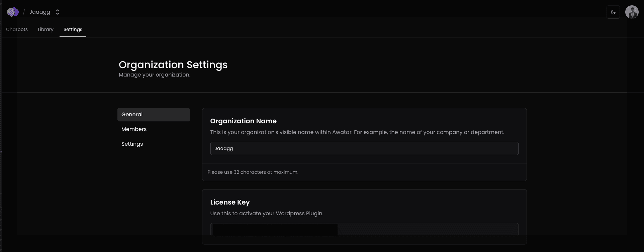Image resolution: width=644 pixels, height=252 pixels.
Task: Open Members in the settings sidebar
Action: click(x=134, y=129)
